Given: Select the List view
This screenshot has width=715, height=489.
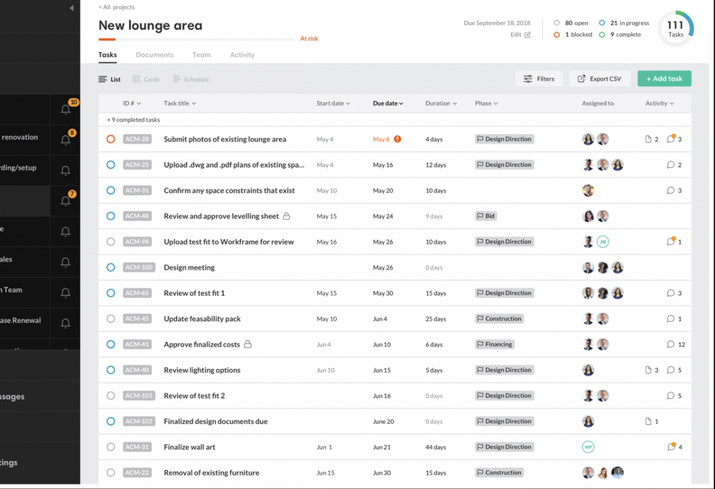Looking at the screenshot, I should (x=109, y=79).
